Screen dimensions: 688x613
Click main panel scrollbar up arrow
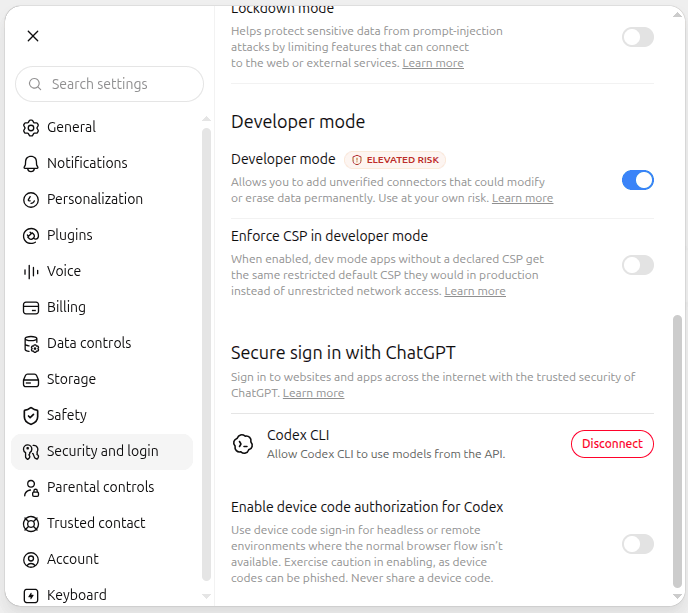(677, 14)
